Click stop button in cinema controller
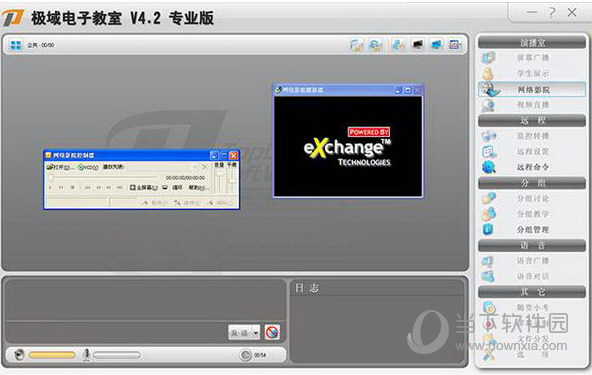The image size is (592, 375). point(72,187)
